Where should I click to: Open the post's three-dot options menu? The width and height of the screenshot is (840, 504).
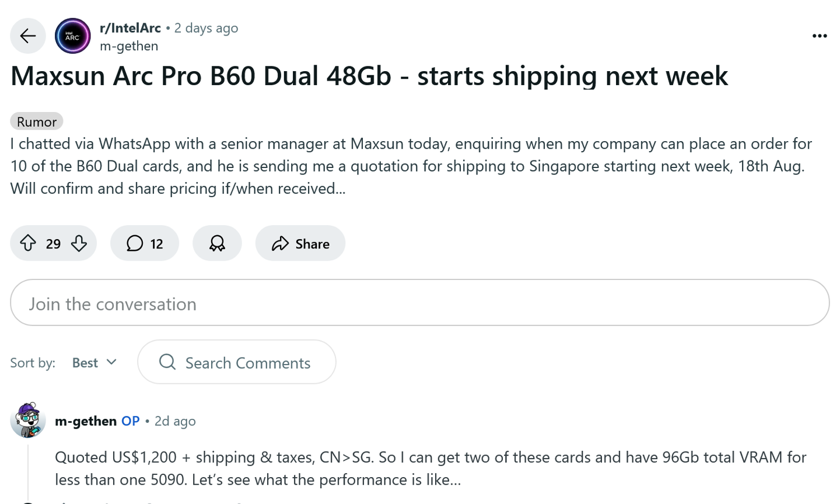[x=819, y=36]
